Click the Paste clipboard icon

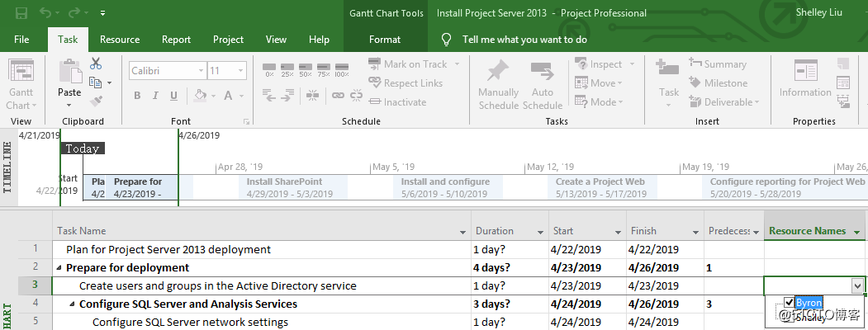click(x=69, y=72)
